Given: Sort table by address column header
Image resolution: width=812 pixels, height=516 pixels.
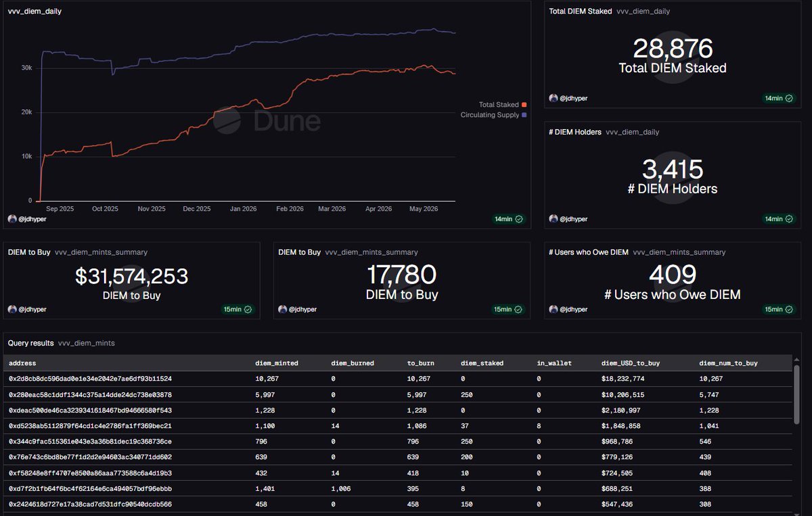Looking at the screenshot, I should pyautogui.click(x=23, y=363).
